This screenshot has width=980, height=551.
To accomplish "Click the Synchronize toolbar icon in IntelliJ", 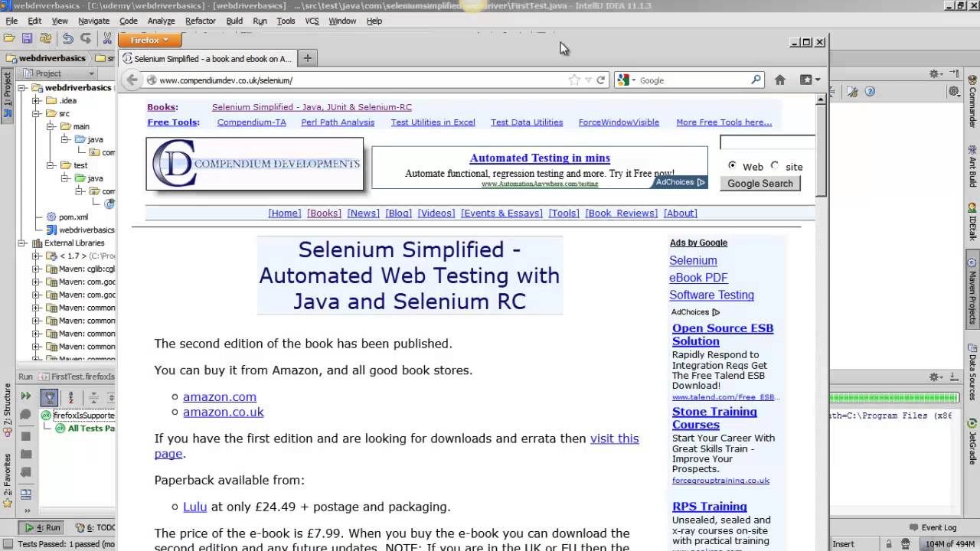I will (46, 38).
